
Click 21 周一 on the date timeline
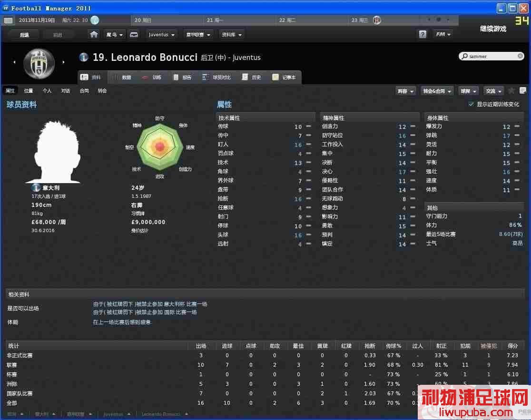(x=215, y=20)
